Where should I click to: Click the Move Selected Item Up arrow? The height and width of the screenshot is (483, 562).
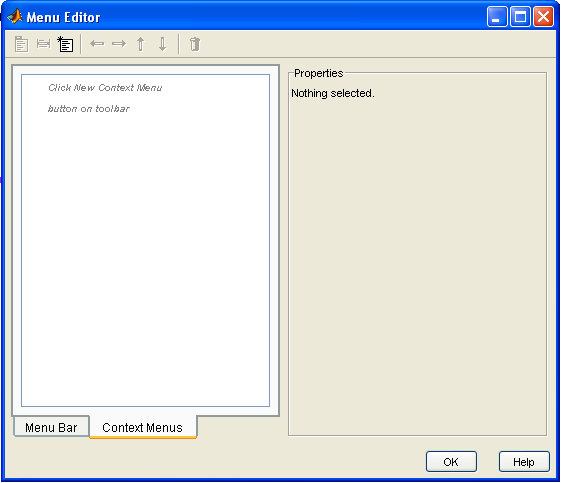point(140,44)
